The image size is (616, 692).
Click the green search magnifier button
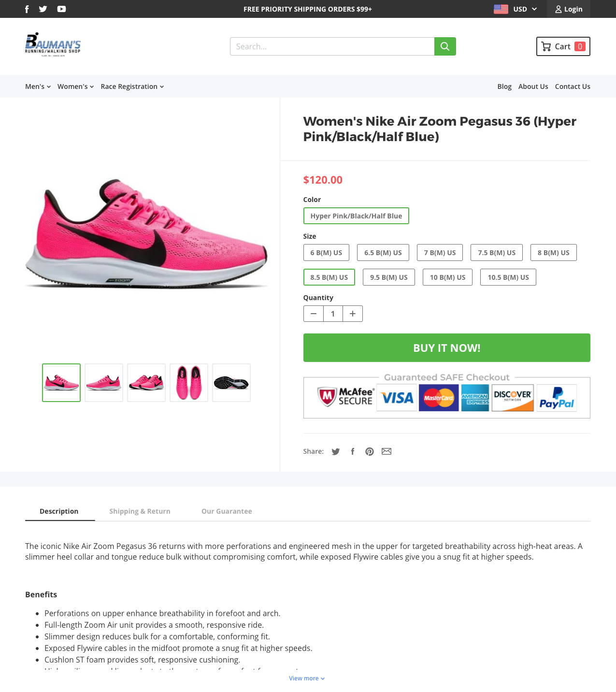tap(445, 46)
